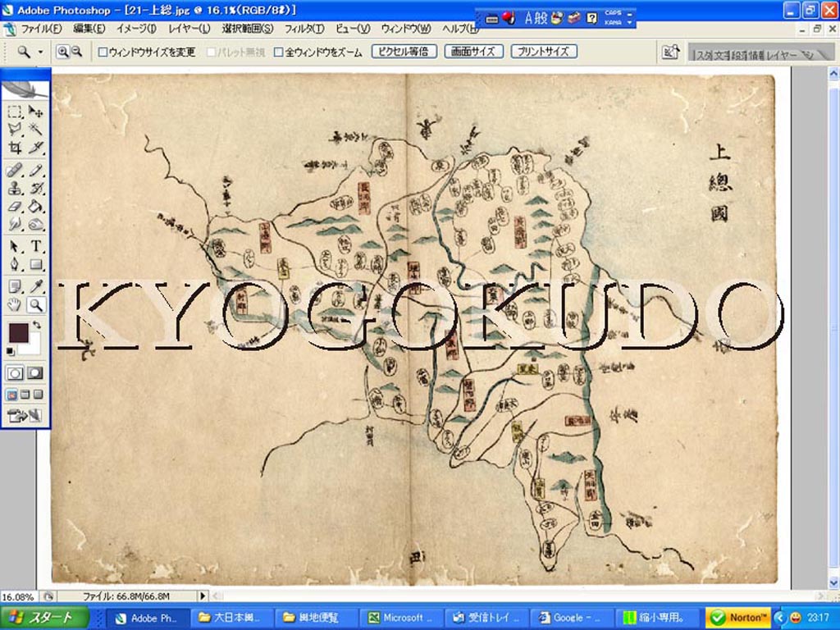
Task: Open the フィルタ(T) menu
Action: 304,29
